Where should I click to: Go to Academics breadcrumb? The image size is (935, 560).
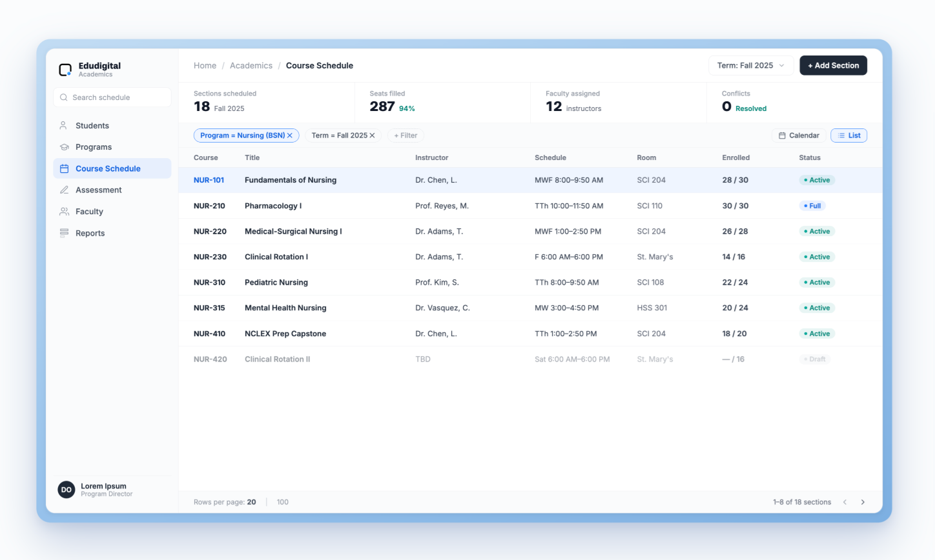251,65
